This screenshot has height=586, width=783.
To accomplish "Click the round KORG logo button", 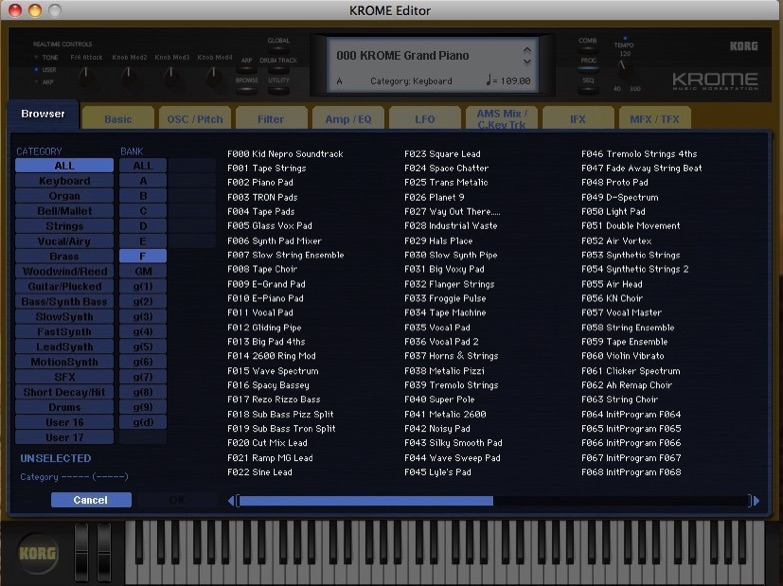I will pyautogui.click(x=37, y=554).
